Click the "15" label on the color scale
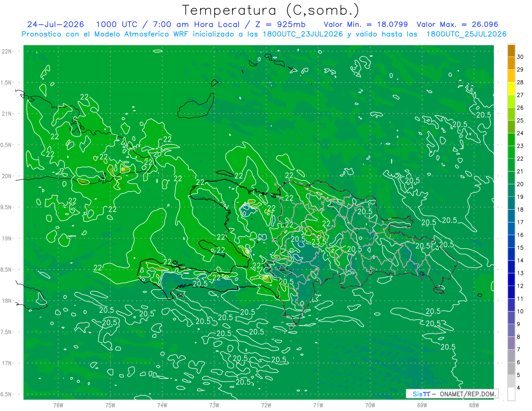Image resolution: width=532 pixels, height=411 pixels. tap(520, 247)
